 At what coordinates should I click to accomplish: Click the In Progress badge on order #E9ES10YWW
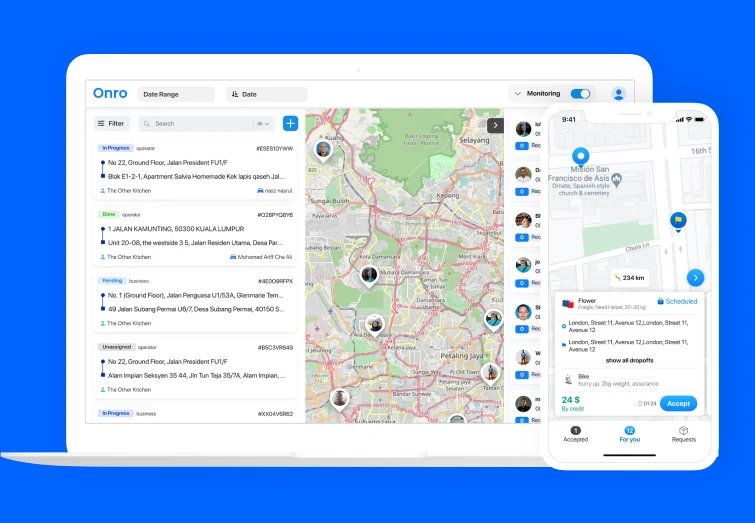pyautogui.click(x=116, y=148)
